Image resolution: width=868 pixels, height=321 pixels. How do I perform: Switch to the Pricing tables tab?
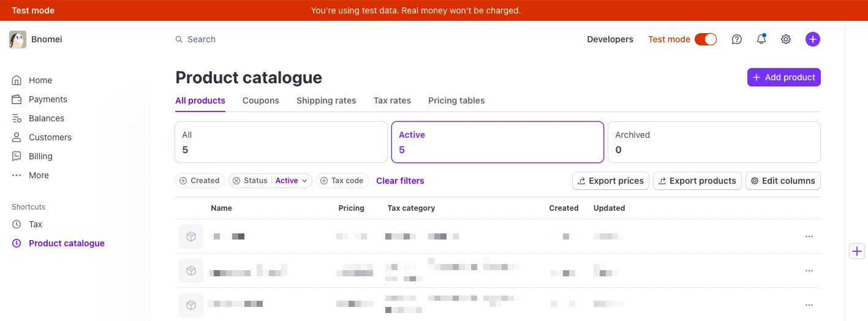[x=456, y=100]
